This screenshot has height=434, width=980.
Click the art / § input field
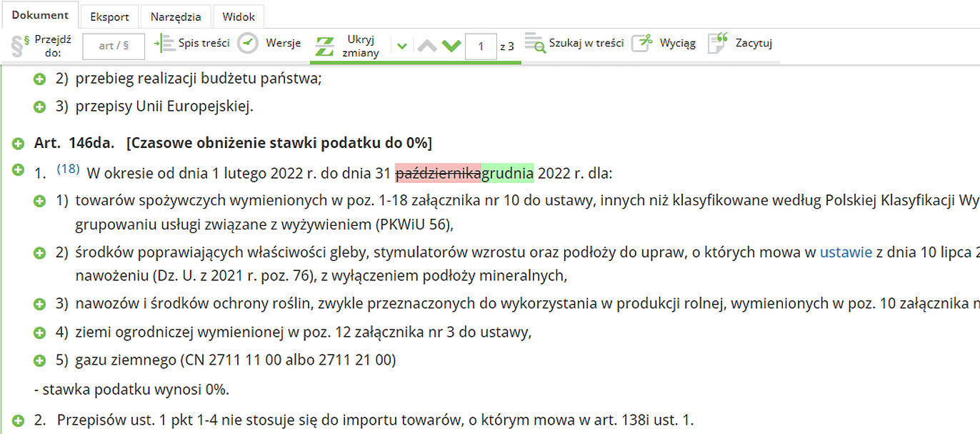click(114, 46)
